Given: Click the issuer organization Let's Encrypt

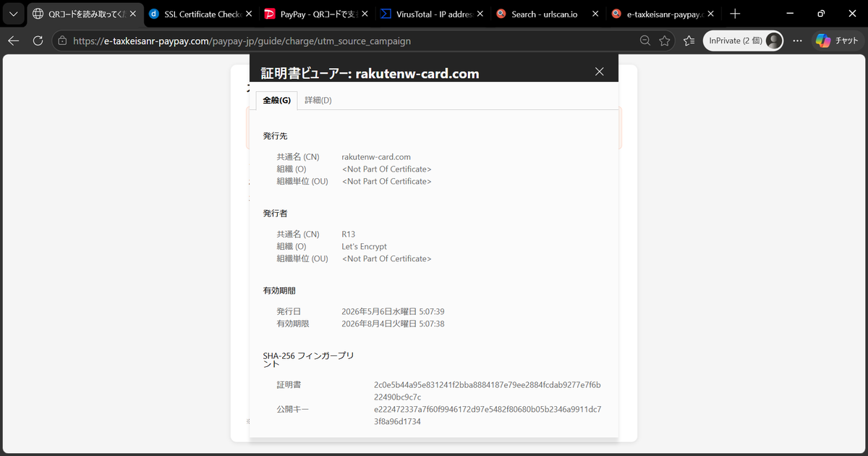Looking at the screenshot, I should pos(365,247).
